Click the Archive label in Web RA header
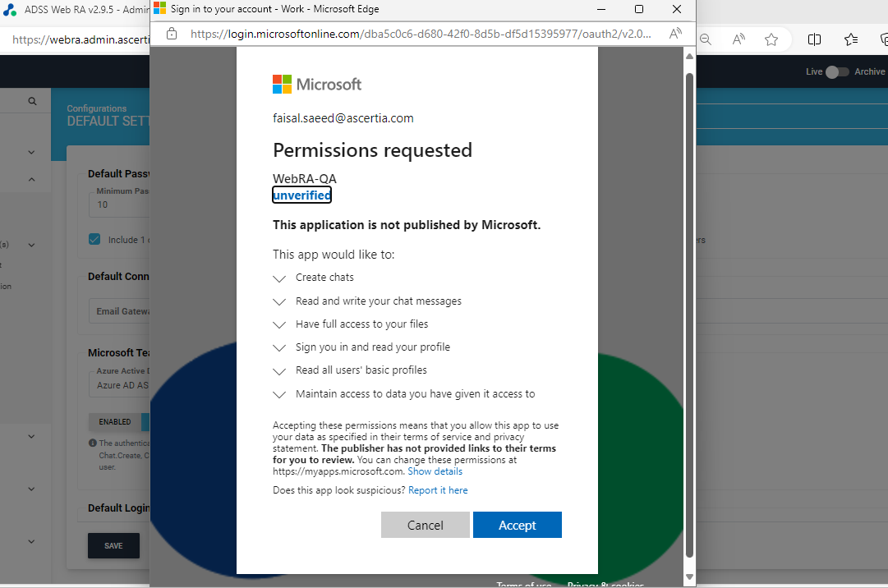The height and width of the screenshot is (588, 888). click(869, 72)
